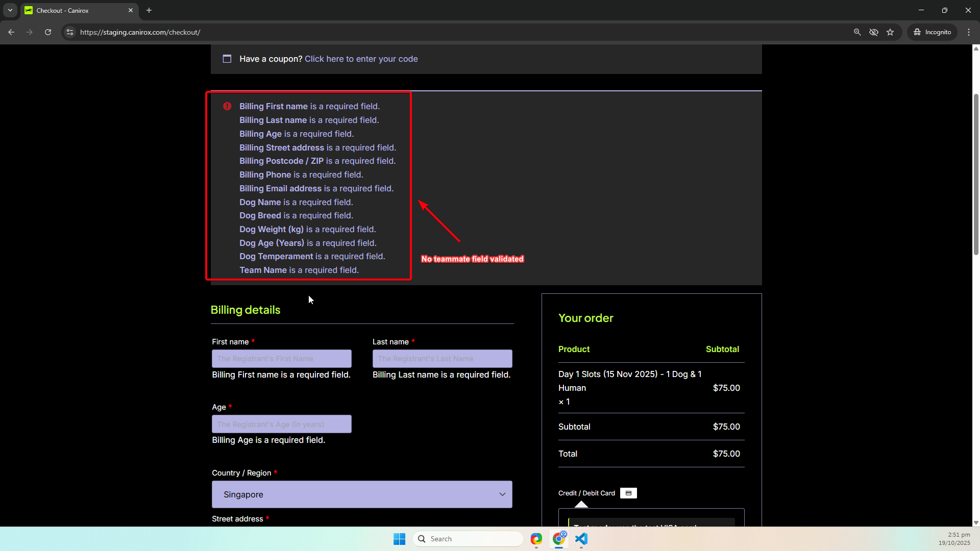Image resolution: width=980 pixels, height=551 pixels.
Task: Click the third-party cookies blocked eye icon
Action: 874,32
